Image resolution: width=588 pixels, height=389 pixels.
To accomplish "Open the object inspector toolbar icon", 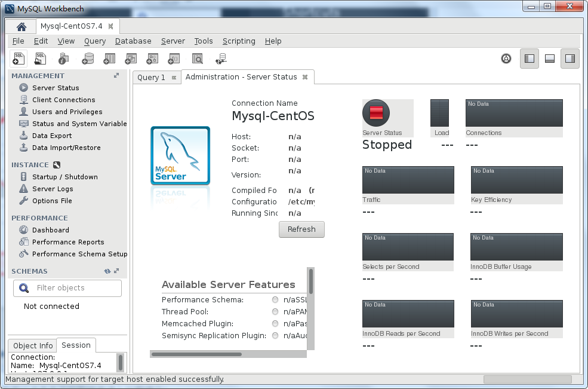I will (63, 59).
